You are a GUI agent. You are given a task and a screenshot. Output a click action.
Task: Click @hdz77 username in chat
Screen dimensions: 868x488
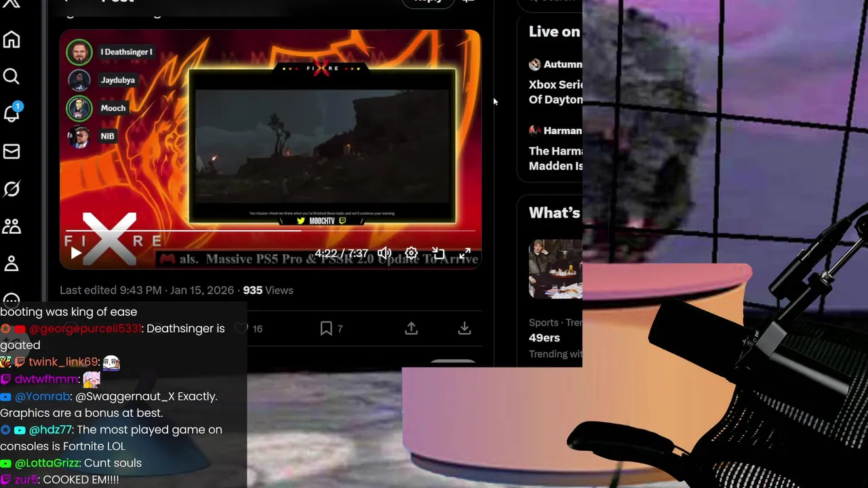pos(51,430)
